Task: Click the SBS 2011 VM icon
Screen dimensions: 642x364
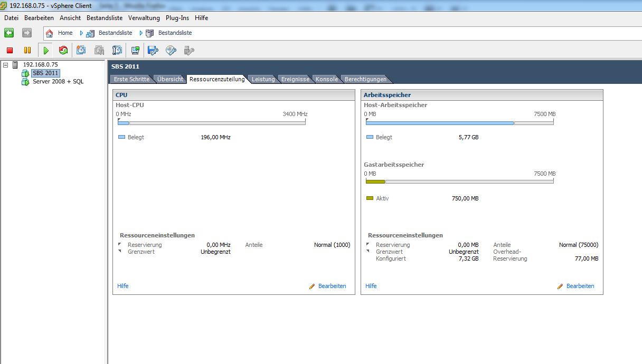Action: click(x=25, y=73)
